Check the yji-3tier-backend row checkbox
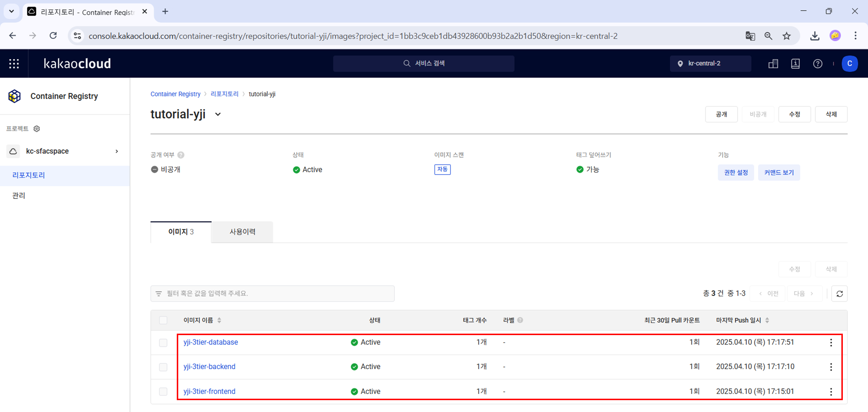The image size is (868, 412). pos(163,367)
